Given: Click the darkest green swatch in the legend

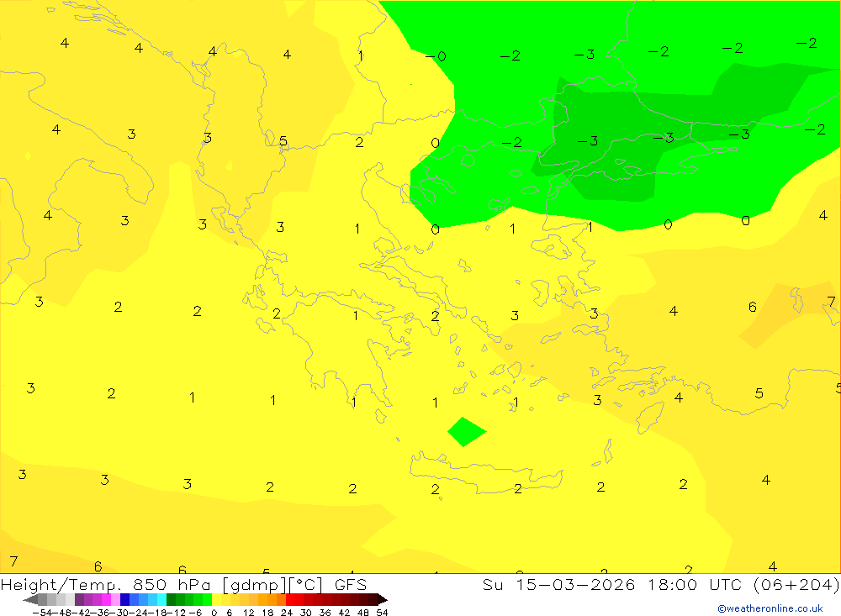Looking at the screenshot, I should [x=171, y=600].
